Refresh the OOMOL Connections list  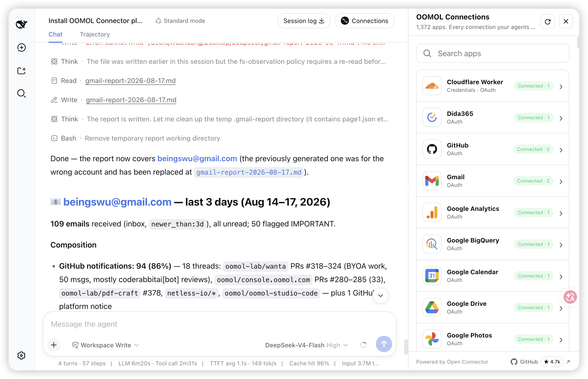pyautogui.click(x=547, y=22)
